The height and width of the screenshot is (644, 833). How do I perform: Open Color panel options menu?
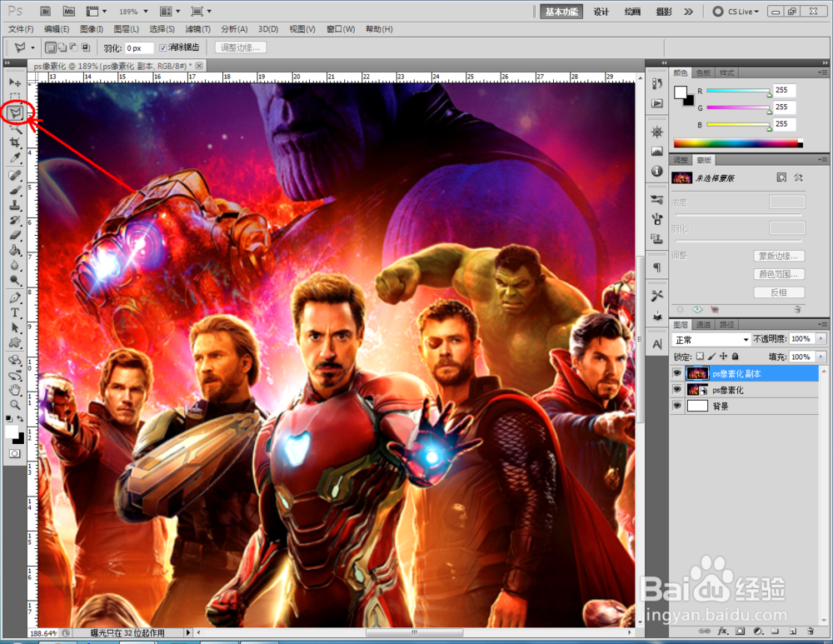(822, 72)
